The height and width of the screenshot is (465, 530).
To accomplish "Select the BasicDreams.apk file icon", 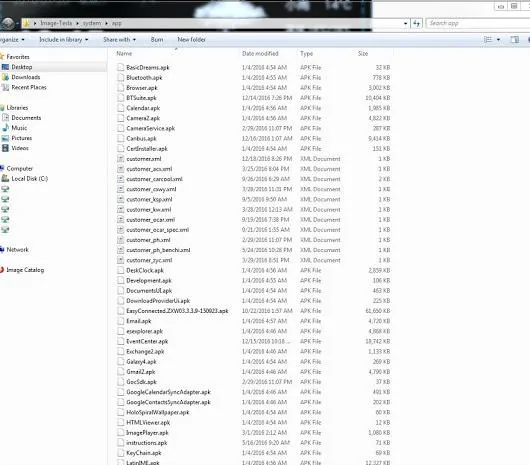I will (120, 67).
